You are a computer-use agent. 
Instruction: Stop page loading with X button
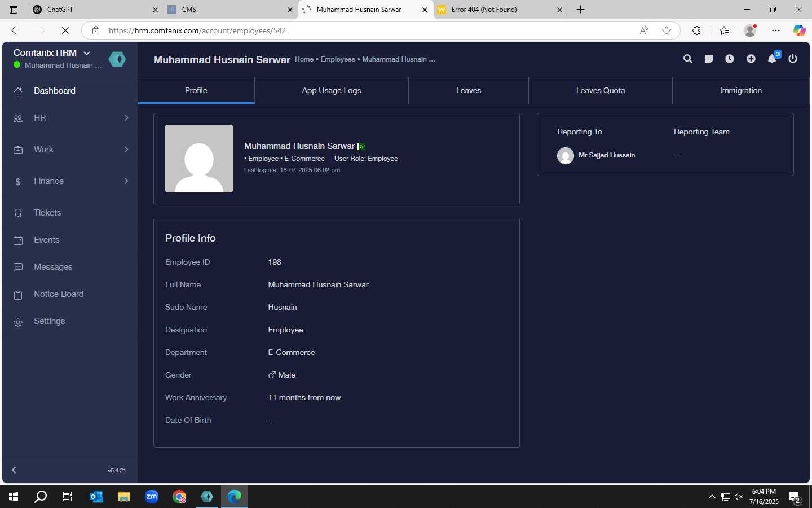point(65,30)
